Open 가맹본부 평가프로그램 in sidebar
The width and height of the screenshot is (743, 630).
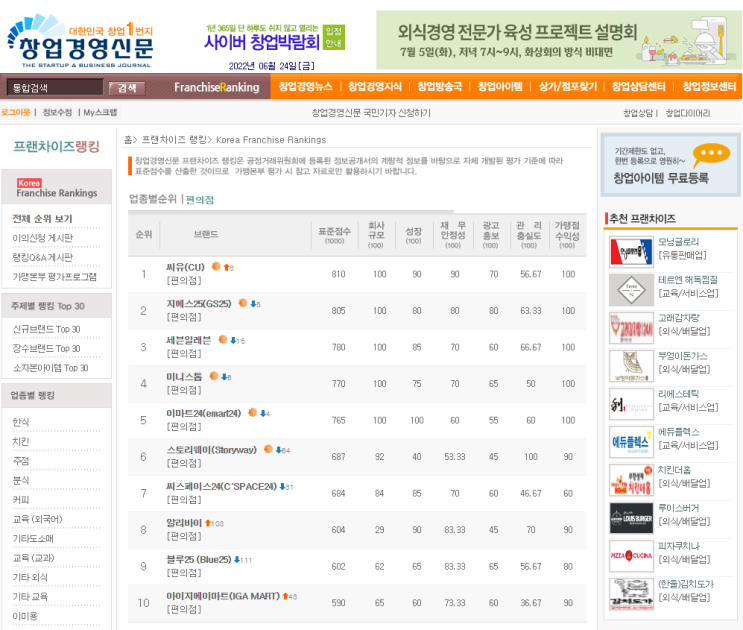54,277
